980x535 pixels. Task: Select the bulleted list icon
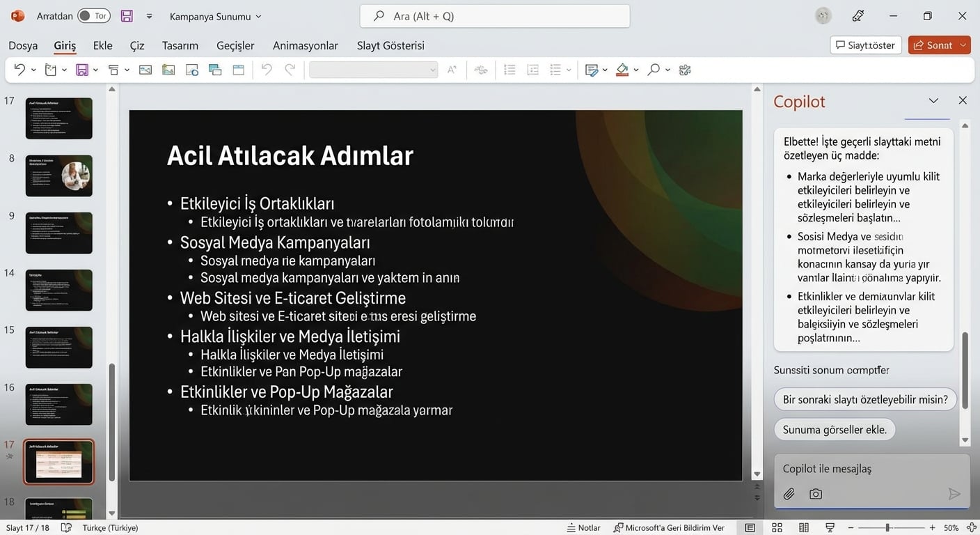pyautogui.click(x=509, y=69)
